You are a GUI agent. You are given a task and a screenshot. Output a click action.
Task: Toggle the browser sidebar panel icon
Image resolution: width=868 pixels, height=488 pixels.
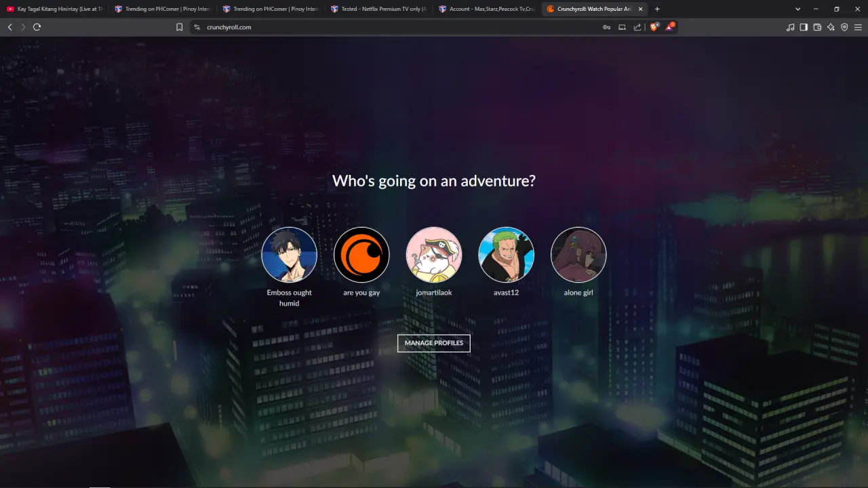pyautogui.click(x=804, y=27)
